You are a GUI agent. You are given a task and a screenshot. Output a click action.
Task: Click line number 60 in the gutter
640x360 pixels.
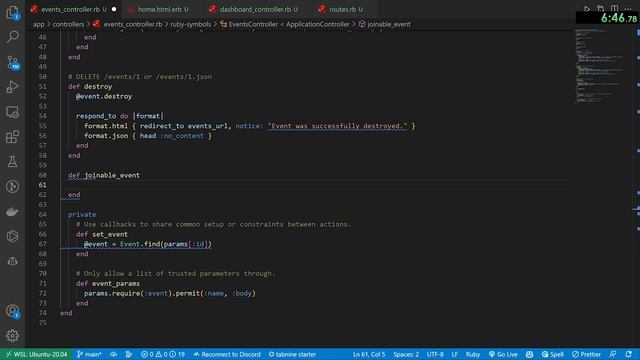(43, 175)
